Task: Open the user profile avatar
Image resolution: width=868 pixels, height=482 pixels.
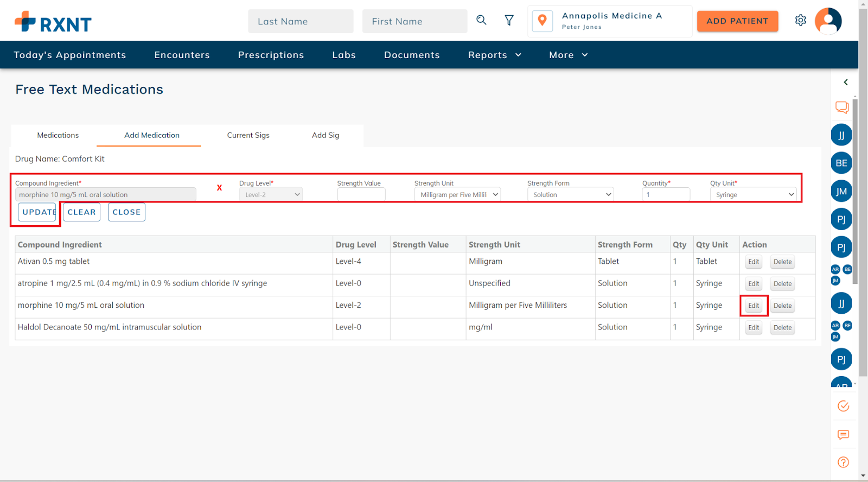Action: point(828,21)
